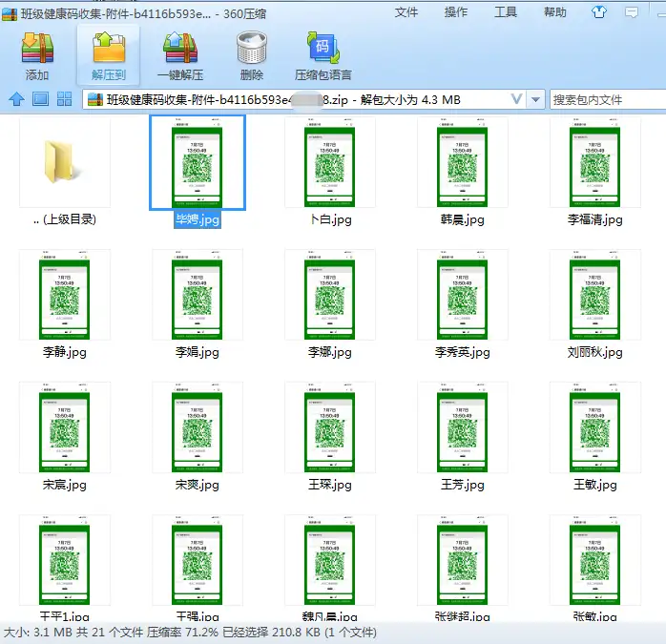Click the file name label 卜白.jpg

[x=330, y=219]
